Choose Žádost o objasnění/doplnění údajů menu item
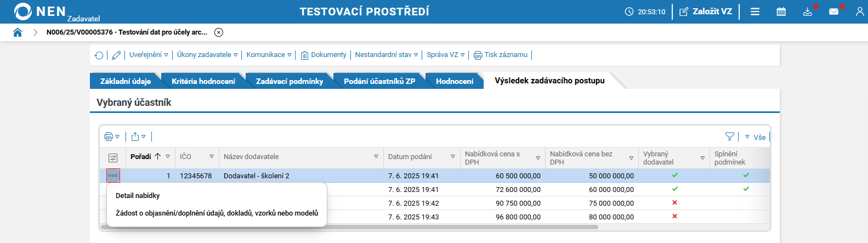The height and width of the screenshot is (243, 868). (217, 213)
